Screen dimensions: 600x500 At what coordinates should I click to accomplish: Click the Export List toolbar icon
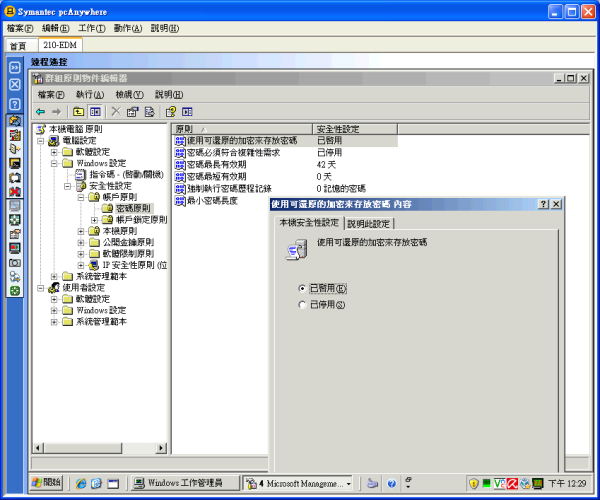pos(149,111)
